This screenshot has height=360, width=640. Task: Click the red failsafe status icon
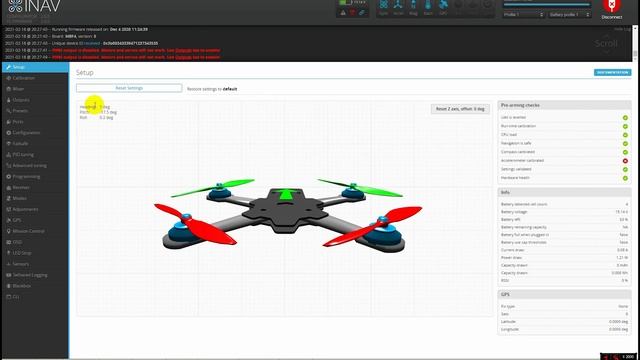[352, 13]
